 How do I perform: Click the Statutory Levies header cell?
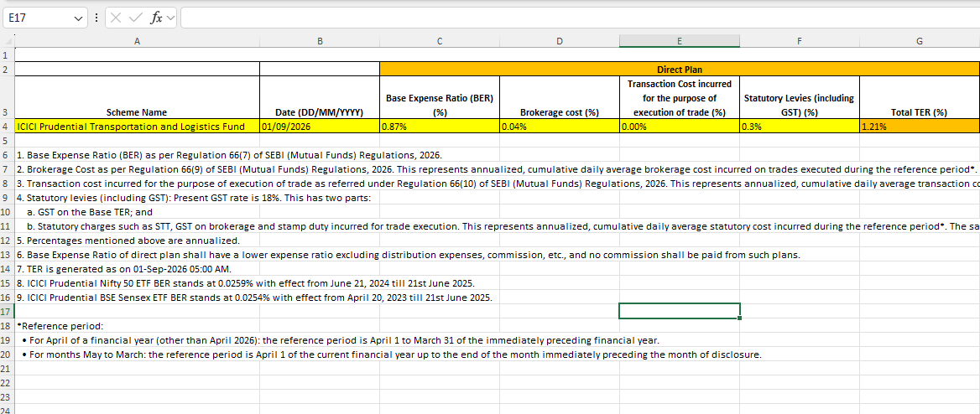[800, 97]
